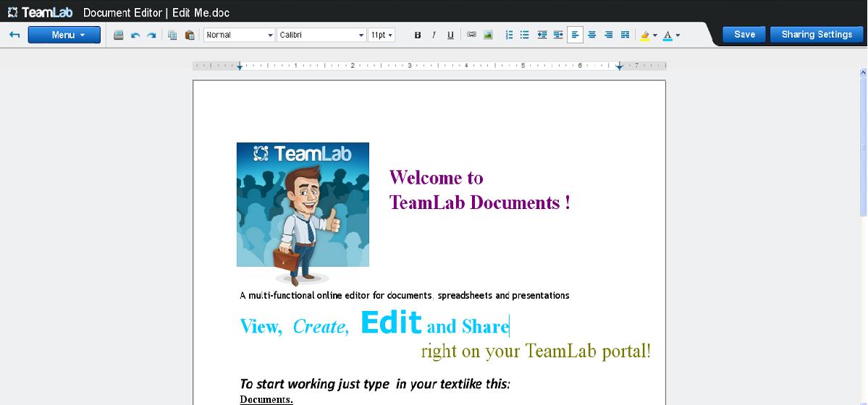This screenshot has height=405, width=868.
Task: Click scrollbar up arrow
Action: click(x=863, y=72)
